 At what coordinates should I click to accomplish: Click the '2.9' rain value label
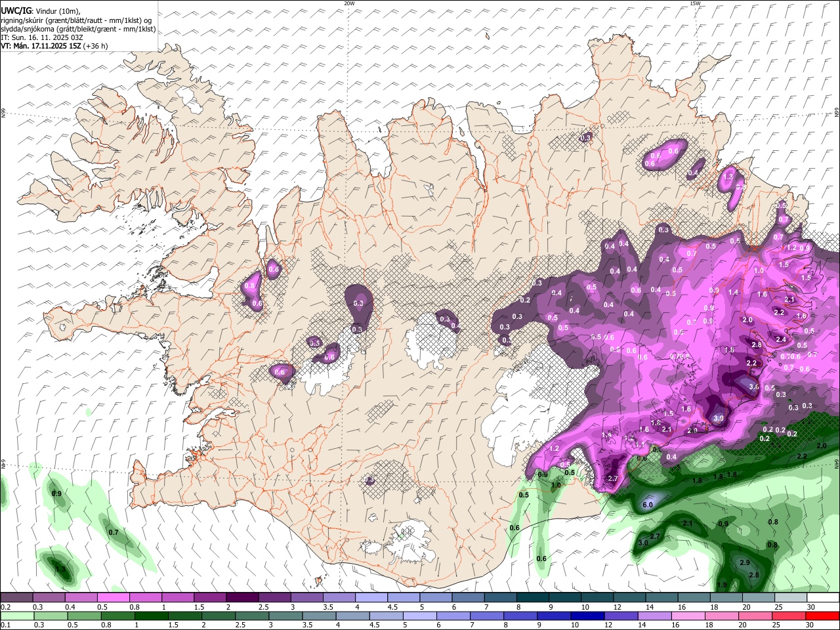pos(744,563)
